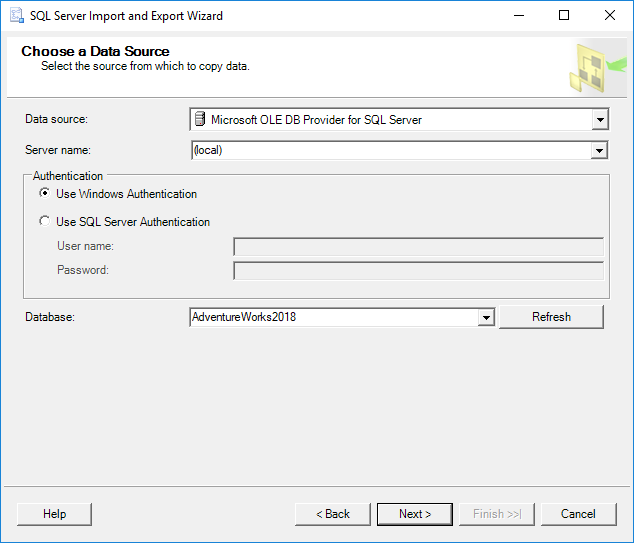The height and width of the screenshot is (543, 634).
Task: Select Use SQL Server Authentication option
Action: (x=44, y=222)
